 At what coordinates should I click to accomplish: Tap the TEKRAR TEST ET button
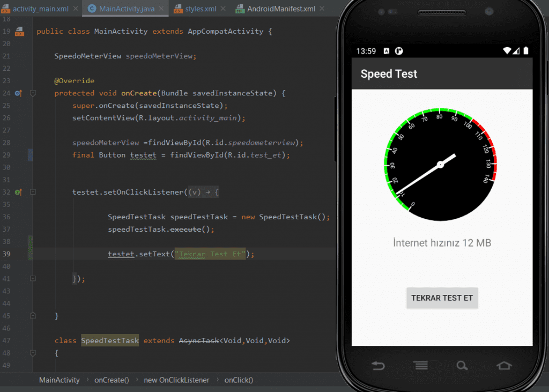click(x=442, y=298)
